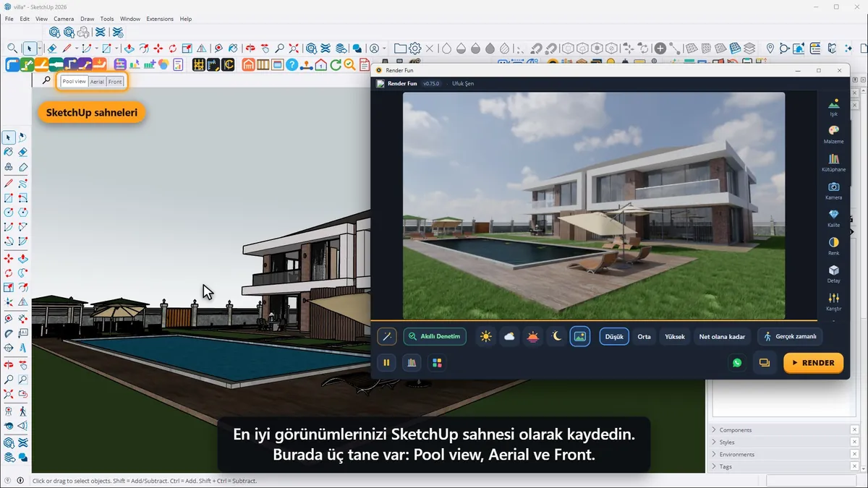Viewport: 868px width, 488px height.
Task: Set render quality to Düşük
Action: click(614, 336)
